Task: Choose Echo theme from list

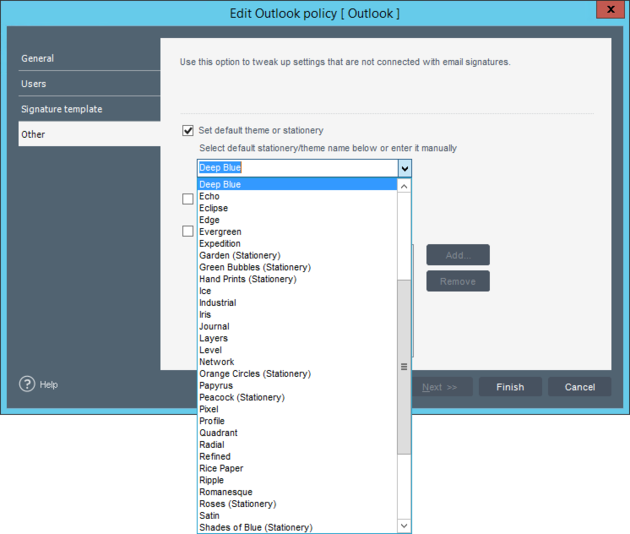Action: [x=297, y=196]
